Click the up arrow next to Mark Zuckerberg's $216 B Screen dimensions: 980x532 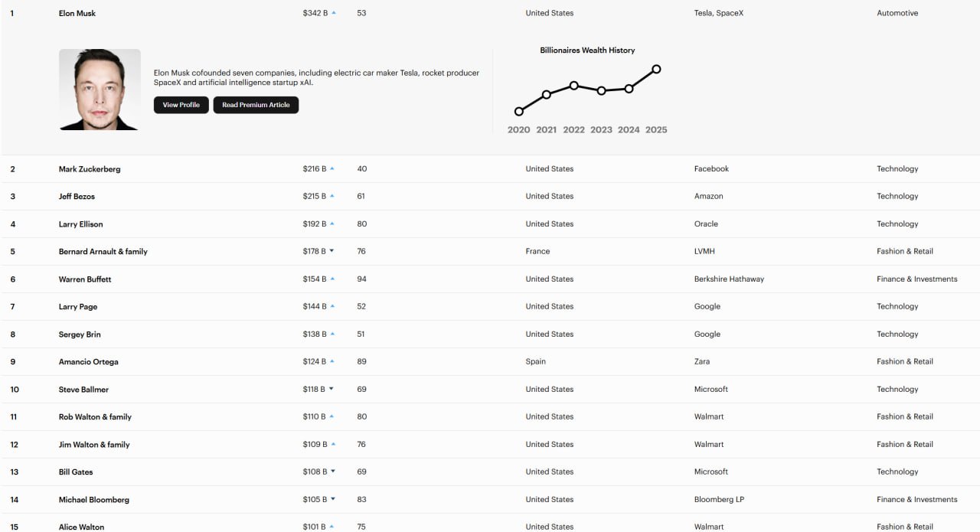coord(332,168)
